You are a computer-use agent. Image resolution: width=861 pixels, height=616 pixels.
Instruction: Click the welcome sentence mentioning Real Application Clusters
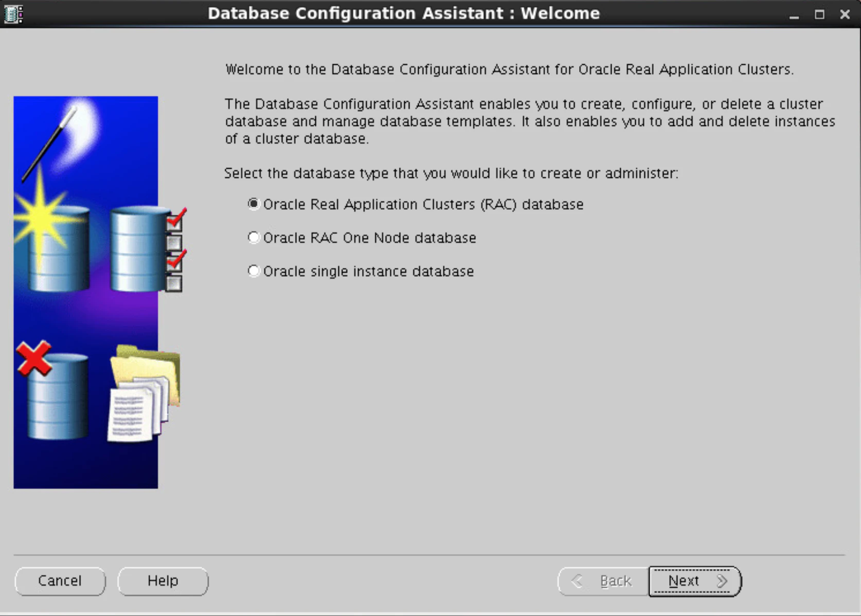(509, 69)
